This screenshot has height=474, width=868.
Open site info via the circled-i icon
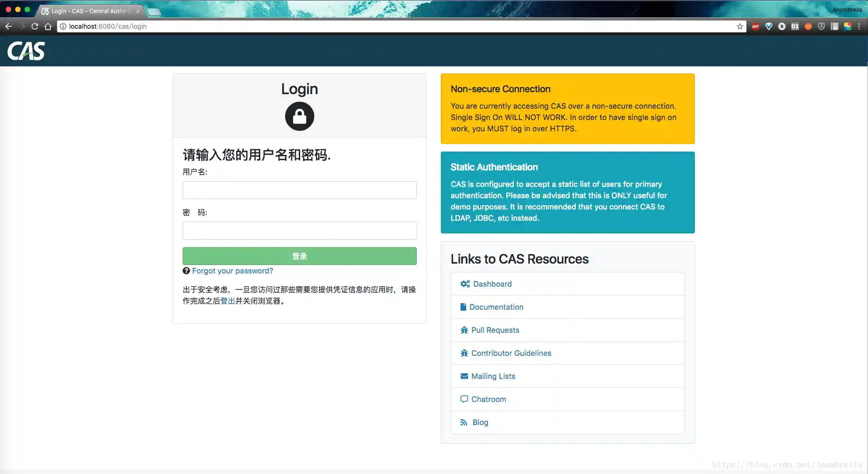pos(63,27)
